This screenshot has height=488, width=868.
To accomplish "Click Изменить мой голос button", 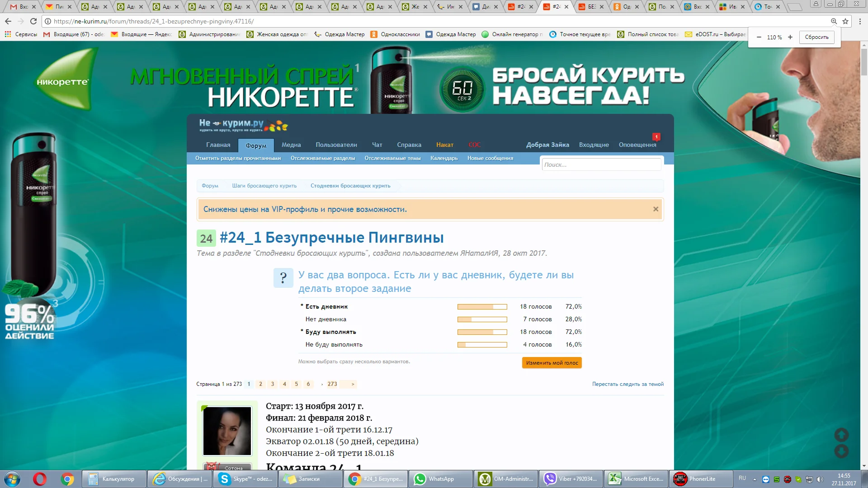I will [552, 363].
